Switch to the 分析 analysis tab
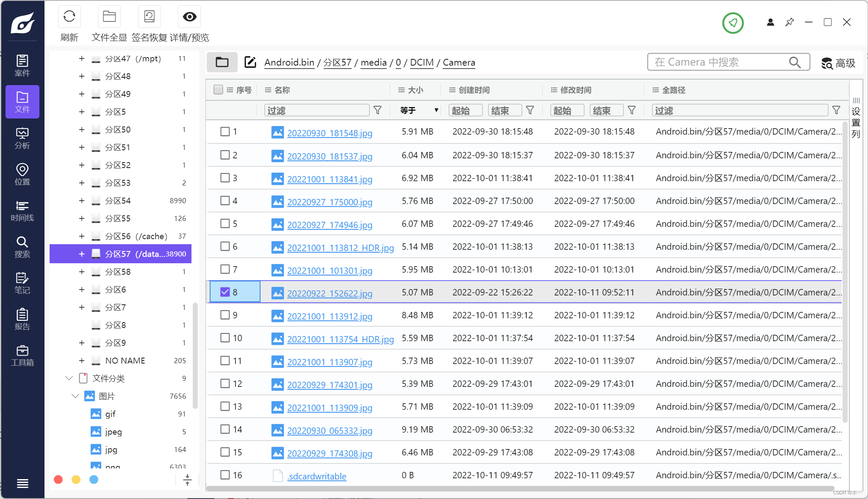The width and height of the screenshot is (868, 499). pos(22,138)
